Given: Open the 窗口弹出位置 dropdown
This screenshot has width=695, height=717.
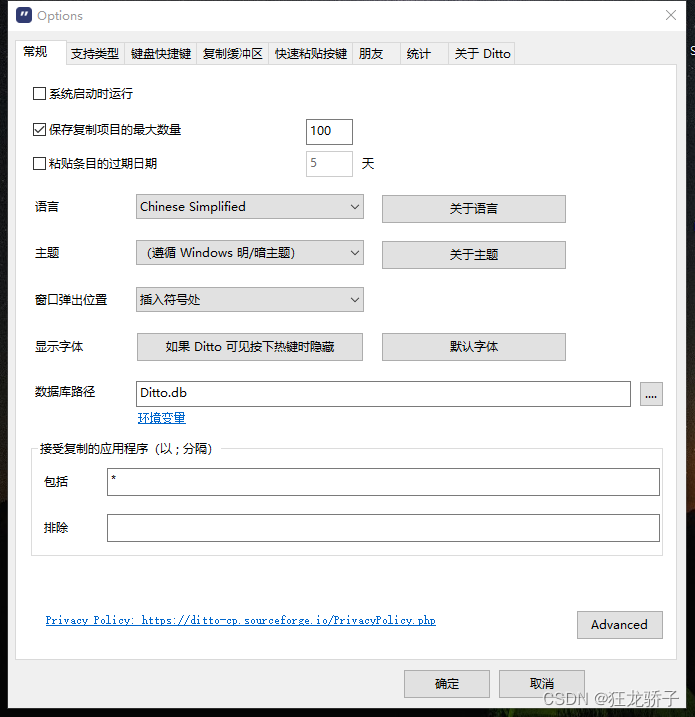Looking at the screenshot, I should pyautogui.click(x=250, y=300).
